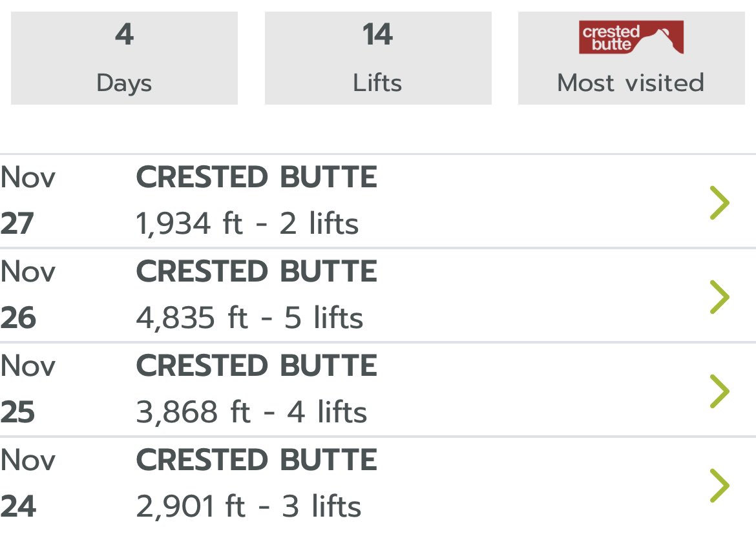Image resolution: width=756 pixels, height=547 pixels.
Task: Expand the Nov 26 entry chevron
Action: (x=719, y=297)
